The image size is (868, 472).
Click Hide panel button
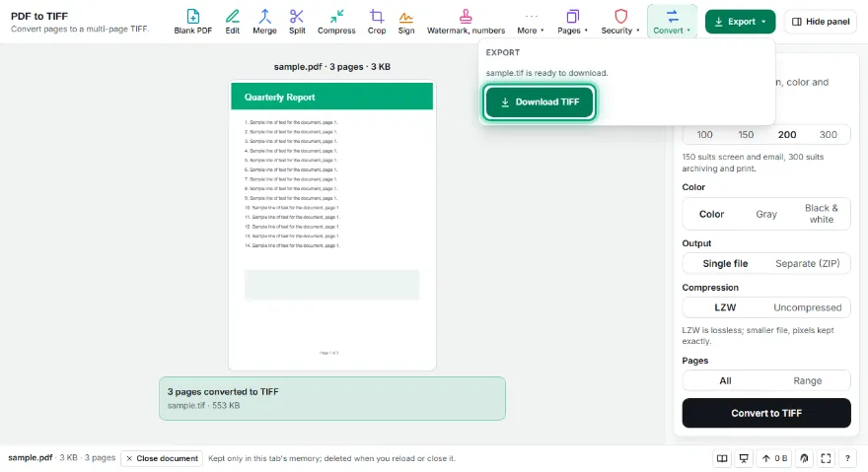(x=821, y=22)
